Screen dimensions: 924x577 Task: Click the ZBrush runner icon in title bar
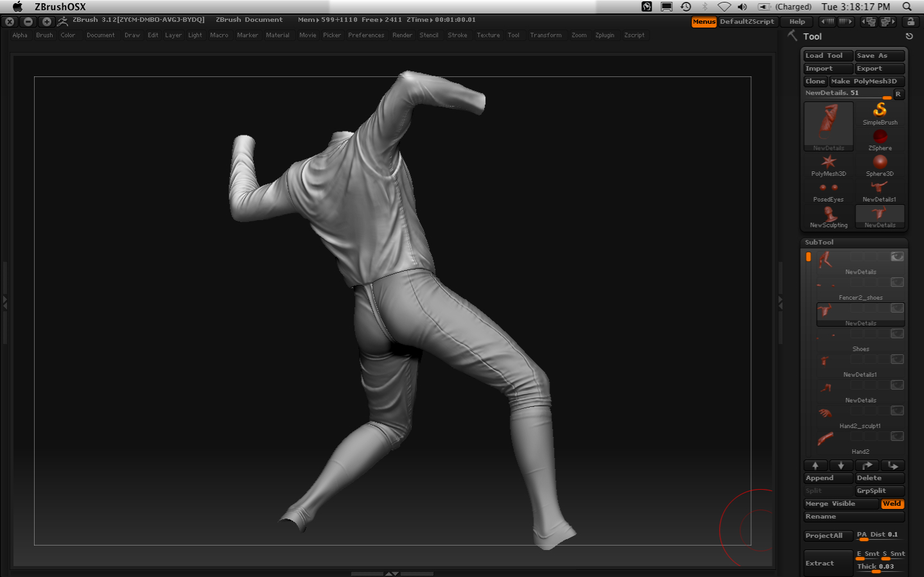[x=62, y=21]
